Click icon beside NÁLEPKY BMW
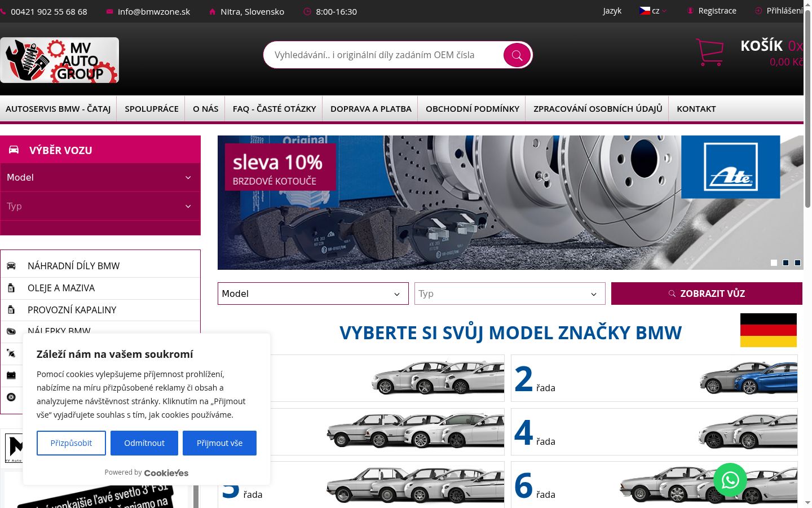This screenshot has width=812, height=508. click(11, 331)
